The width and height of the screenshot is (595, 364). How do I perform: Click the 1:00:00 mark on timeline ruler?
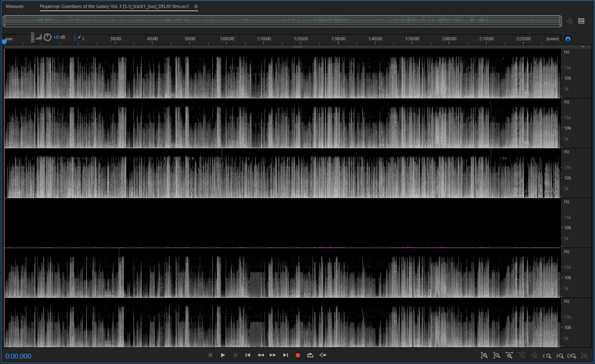point(227,39)
